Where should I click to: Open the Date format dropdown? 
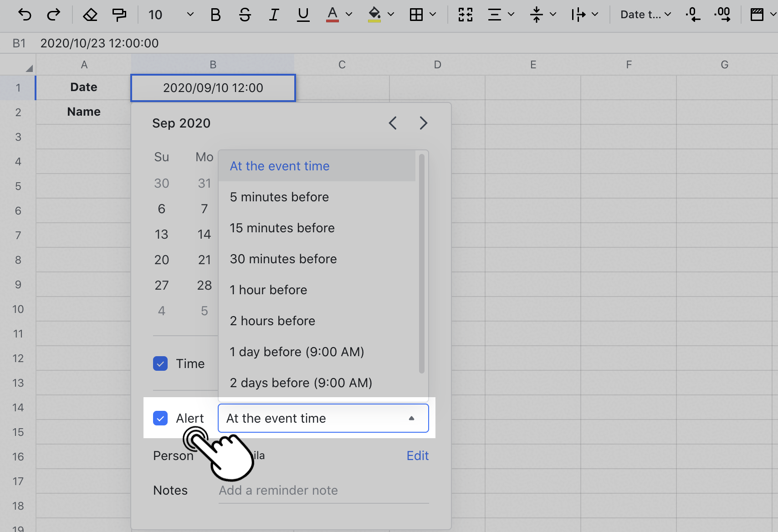(x=645, y=15)
